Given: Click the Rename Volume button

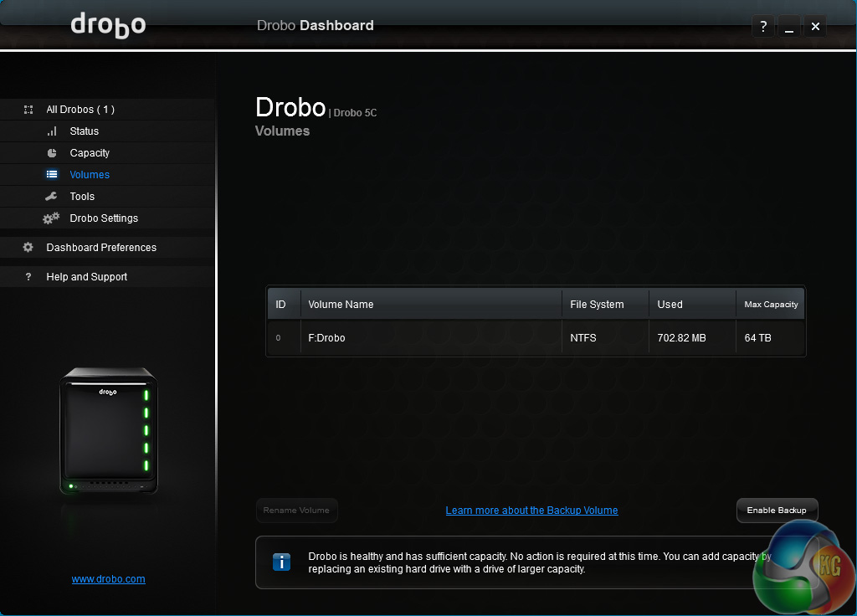Looking at the screenshot, I should click(x=297, y=511).
